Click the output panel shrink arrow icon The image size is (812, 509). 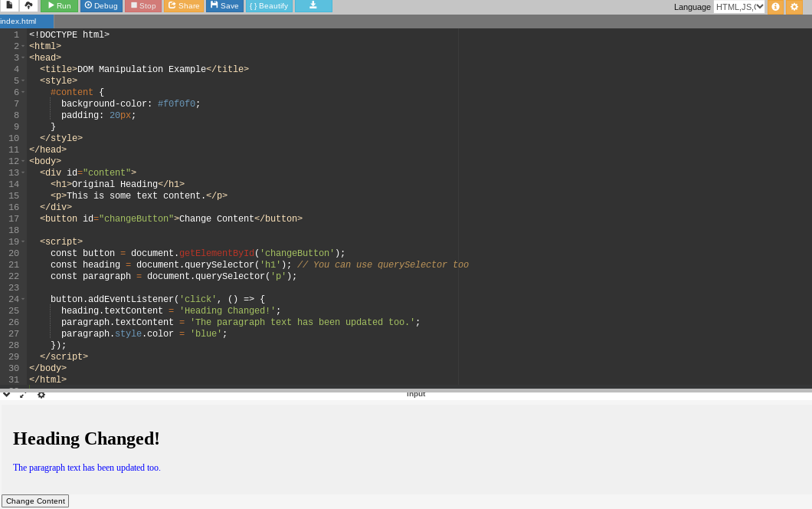(23, 395)
